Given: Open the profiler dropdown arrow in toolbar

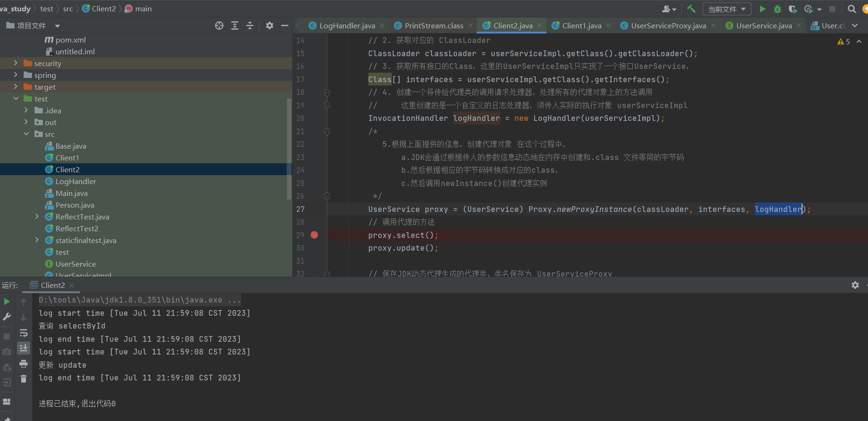Looking at the screenshot, I should tap(819, 9).
